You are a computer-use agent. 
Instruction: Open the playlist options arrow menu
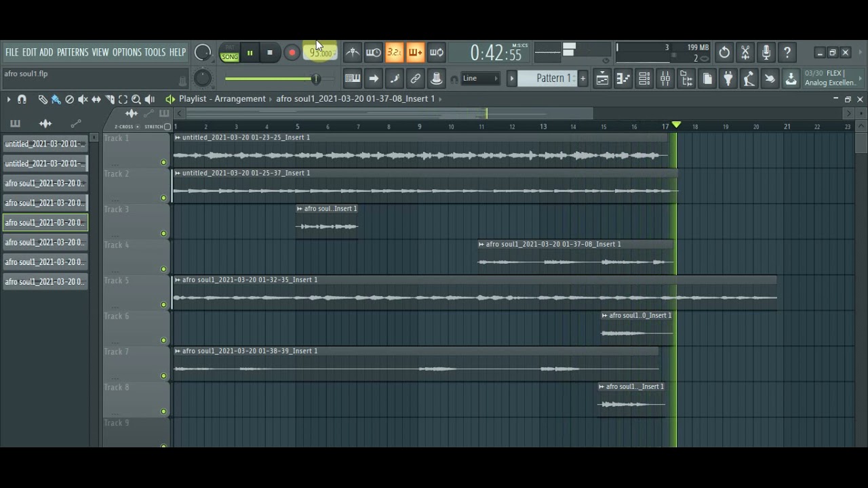coord(9,100)
